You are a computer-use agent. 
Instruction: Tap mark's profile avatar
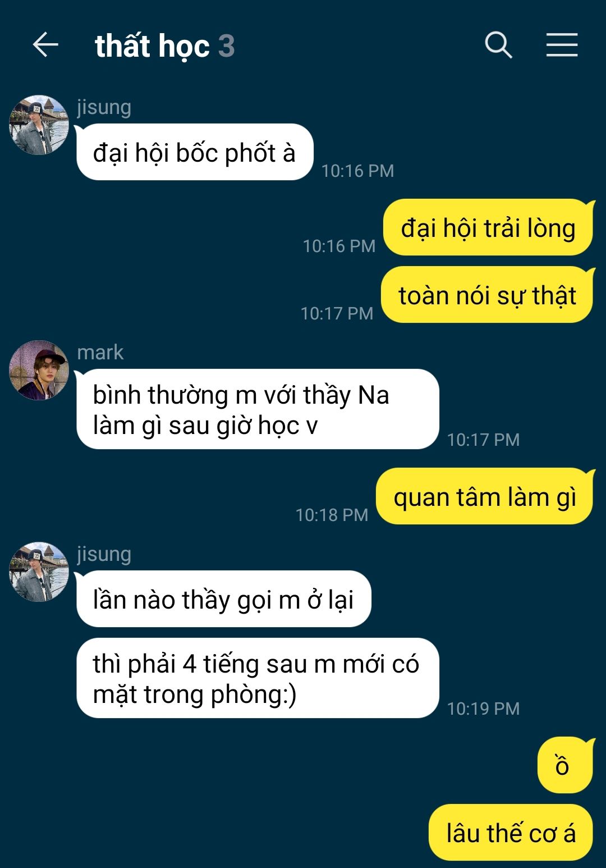click(39, 370)
